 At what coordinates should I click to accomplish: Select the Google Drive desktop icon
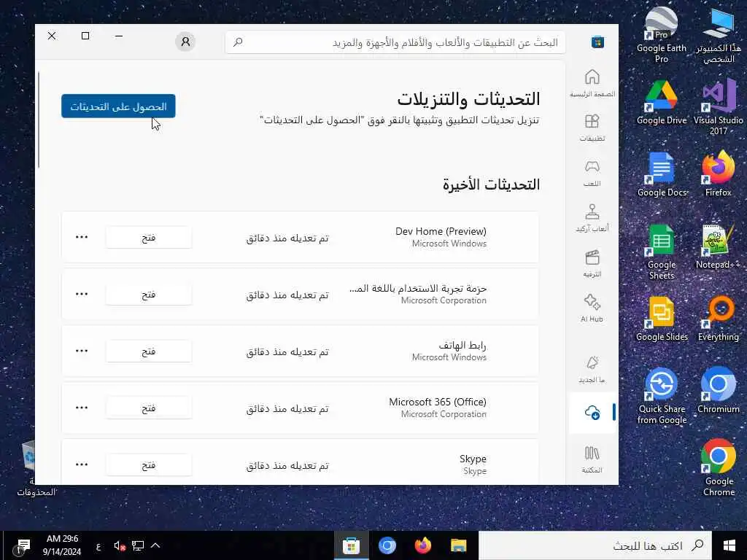click(x=661, y=103)
